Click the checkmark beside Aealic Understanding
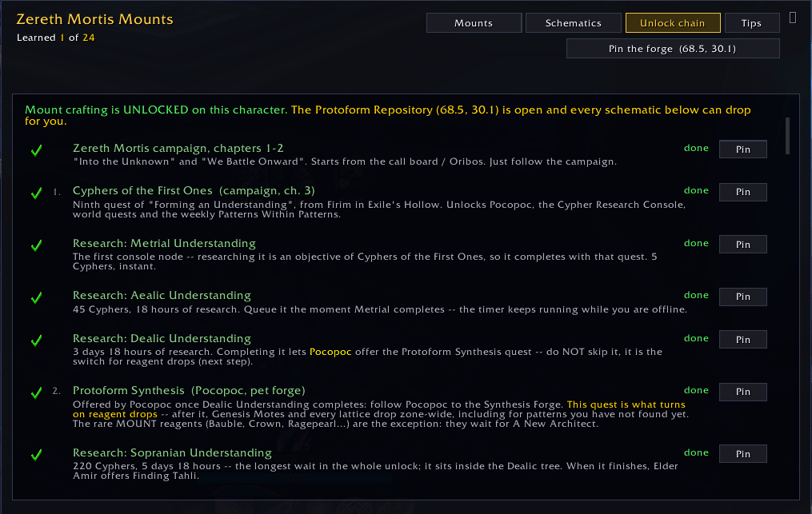 click(36, 298)
